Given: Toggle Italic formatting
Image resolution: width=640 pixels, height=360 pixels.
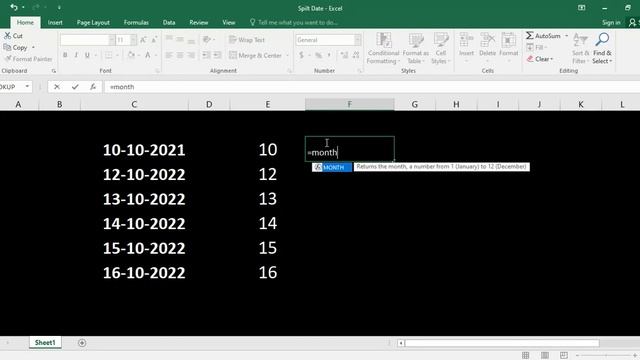Looking at the screenshot, I should click(76, 55).
